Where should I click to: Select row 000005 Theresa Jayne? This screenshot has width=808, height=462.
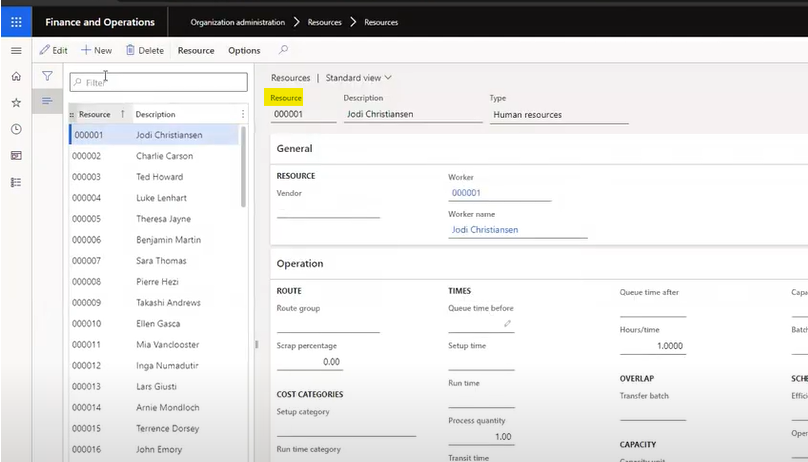[x=154, y=219]
